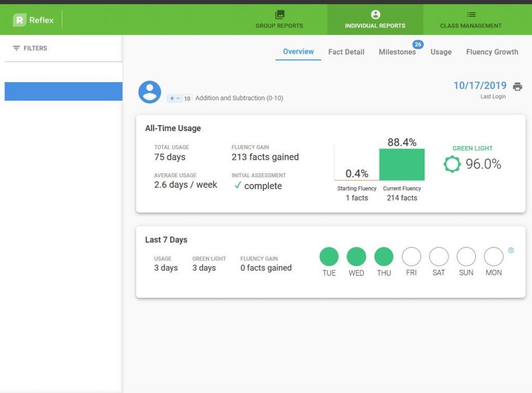Switch to the Fluency Growth tab
The width and height of the screenshot is (532, 393).
pyautogui.click(x=492, y=52)
